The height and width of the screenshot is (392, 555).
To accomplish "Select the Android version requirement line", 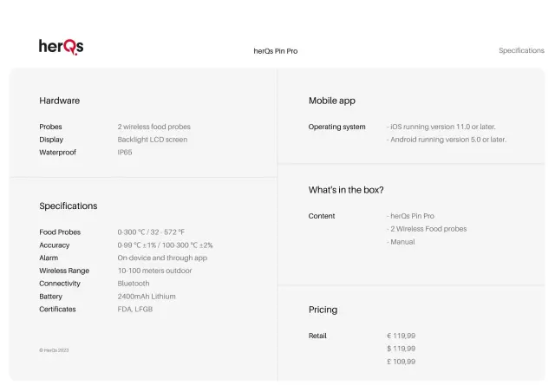I will [x=447, y=140].
